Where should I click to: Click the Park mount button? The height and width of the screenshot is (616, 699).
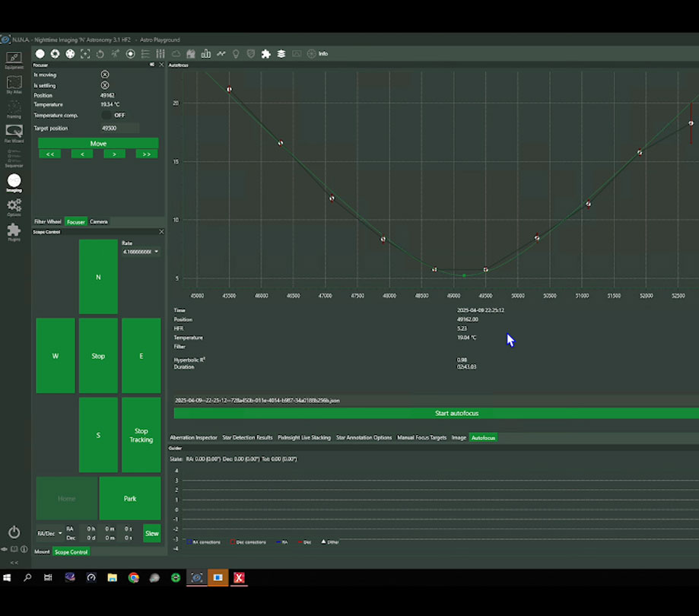[130, 498]
